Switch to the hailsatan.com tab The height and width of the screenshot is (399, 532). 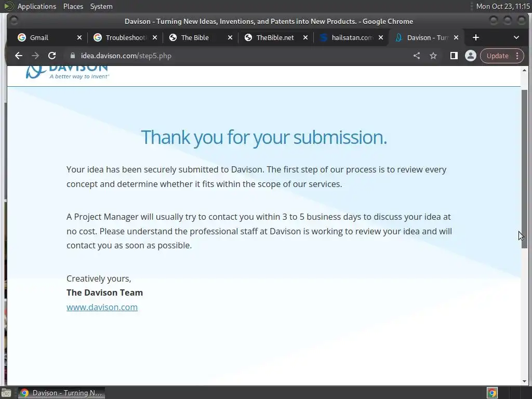(352, 37)
